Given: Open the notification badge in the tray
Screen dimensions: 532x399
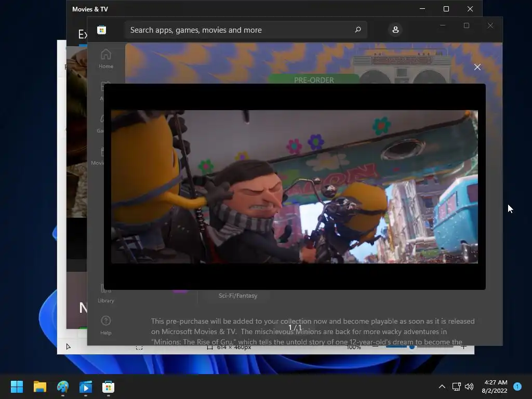Looking at the screenshot, I should [x=517, y=387].
